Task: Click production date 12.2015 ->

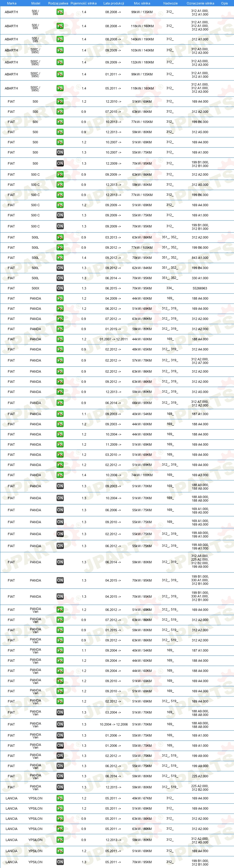Action: tap(113, 787)
